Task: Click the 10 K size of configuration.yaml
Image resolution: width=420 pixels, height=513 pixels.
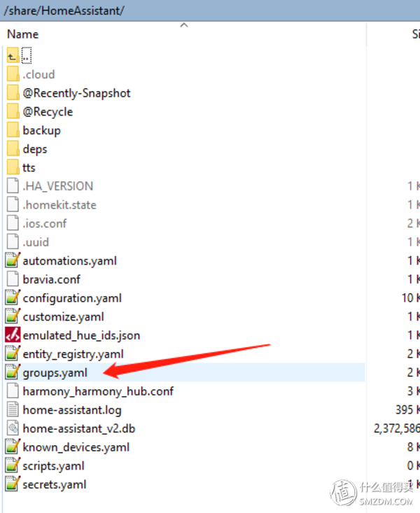Action: pyautogui.click(x=411, y=298)
